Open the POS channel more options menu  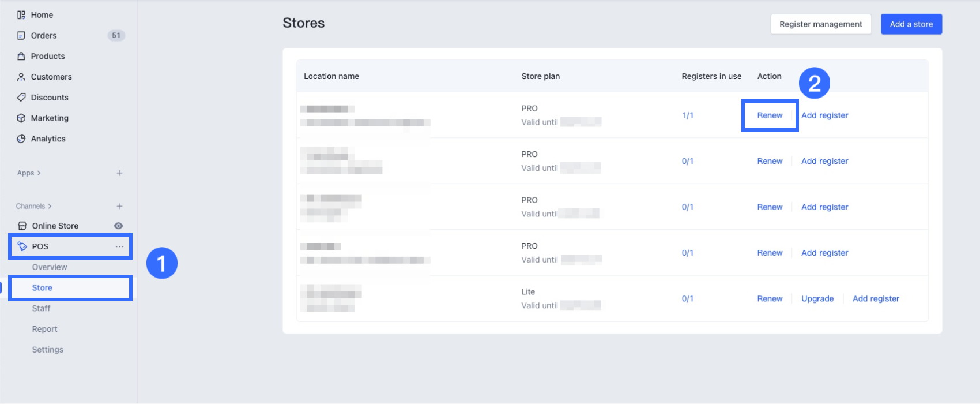(x=119, y=246)
